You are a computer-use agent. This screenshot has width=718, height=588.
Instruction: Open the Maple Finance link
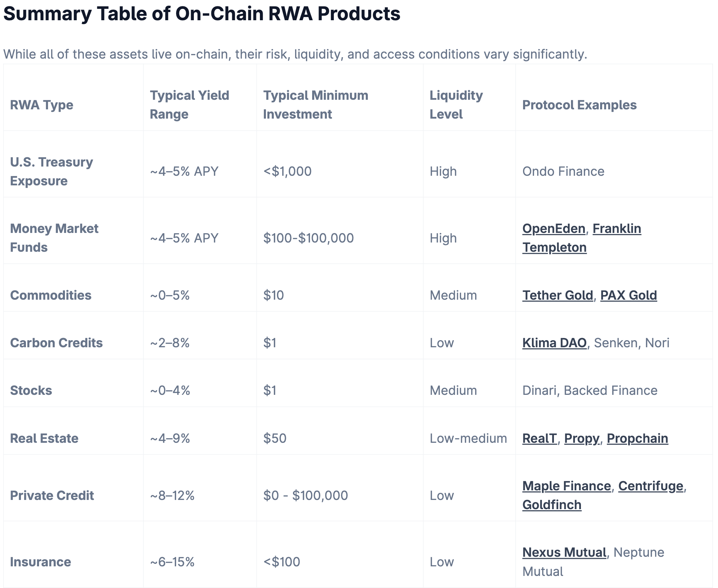pos(566,486)
